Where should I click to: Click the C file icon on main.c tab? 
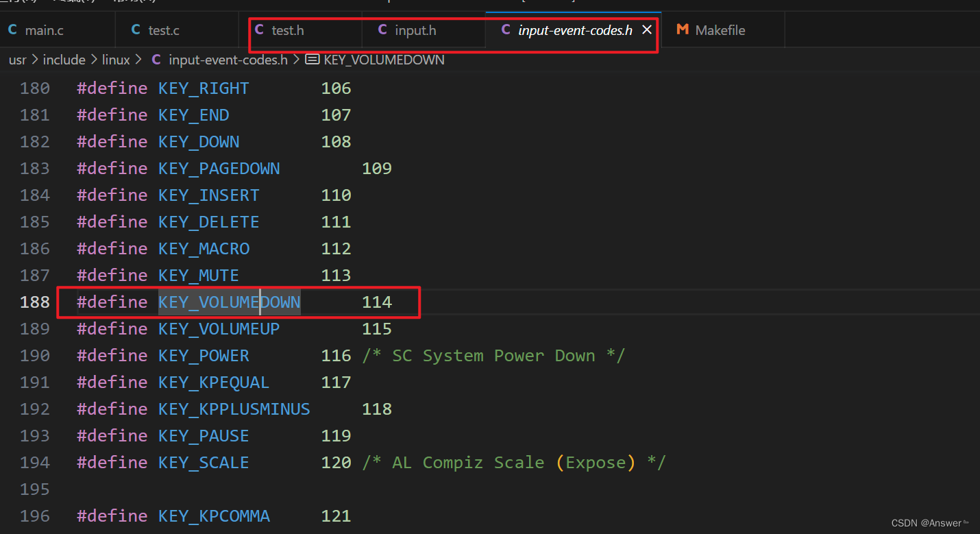coord(12,30)
